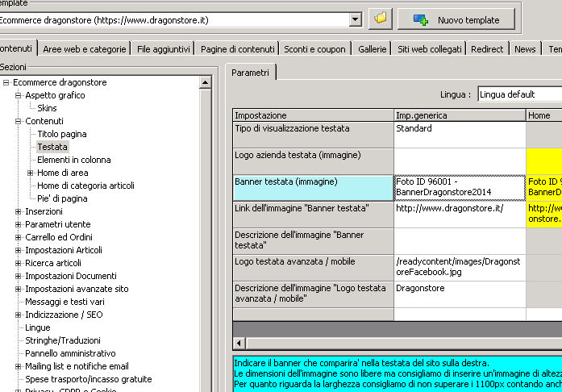Select Home di categoria articoli item

[x=85, y=186]
